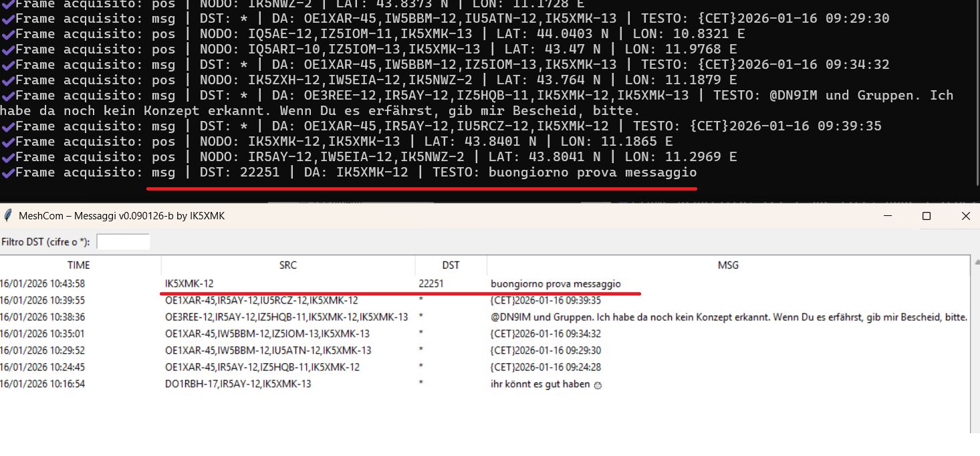Close the MeshCom Messaggi window
The image size is (980, 456).
click(x=965, y=216)
